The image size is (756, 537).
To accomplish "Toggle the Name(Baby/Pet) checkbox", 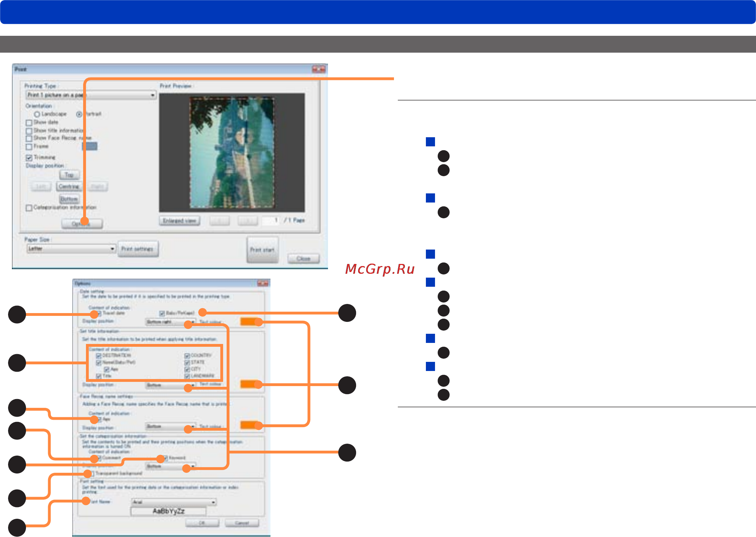I will click(x=99, y=363).
